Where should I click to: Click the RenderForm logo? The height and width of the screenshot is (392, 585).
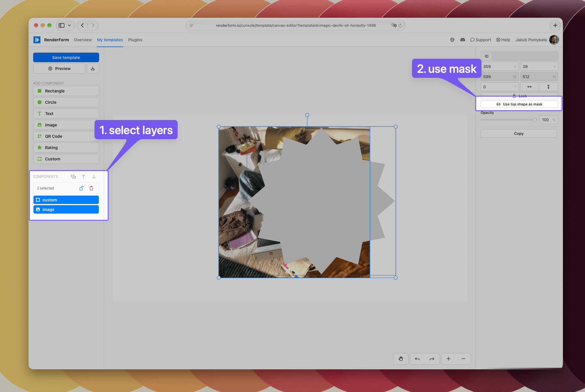pos(37,40)
